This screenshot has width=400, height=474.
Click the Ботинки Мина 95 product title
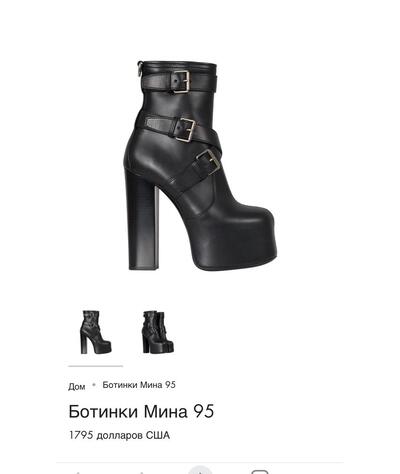[x=141, y=411]
